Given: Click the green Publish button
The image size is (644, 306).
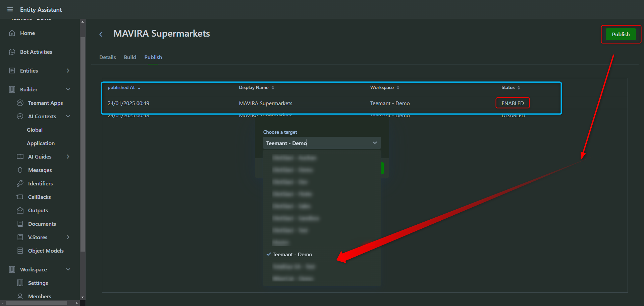Looking at the screenshot, I should 621,34.
